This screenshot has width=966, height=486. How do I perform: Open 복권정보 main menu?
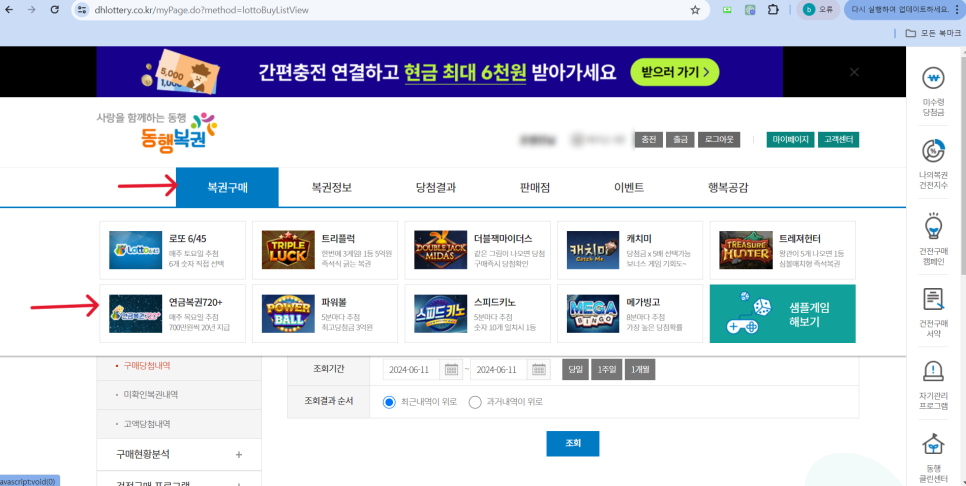click(x=332, y=188)
